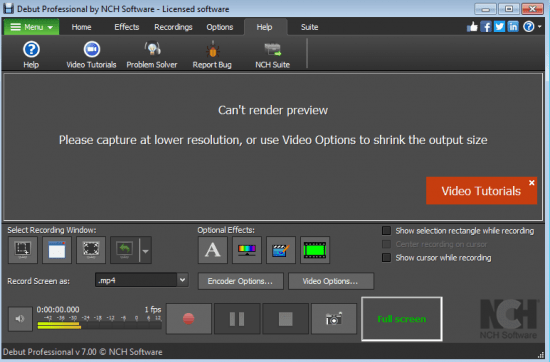
Task: Open the color adjustments effect
Action: pos(247,250)
